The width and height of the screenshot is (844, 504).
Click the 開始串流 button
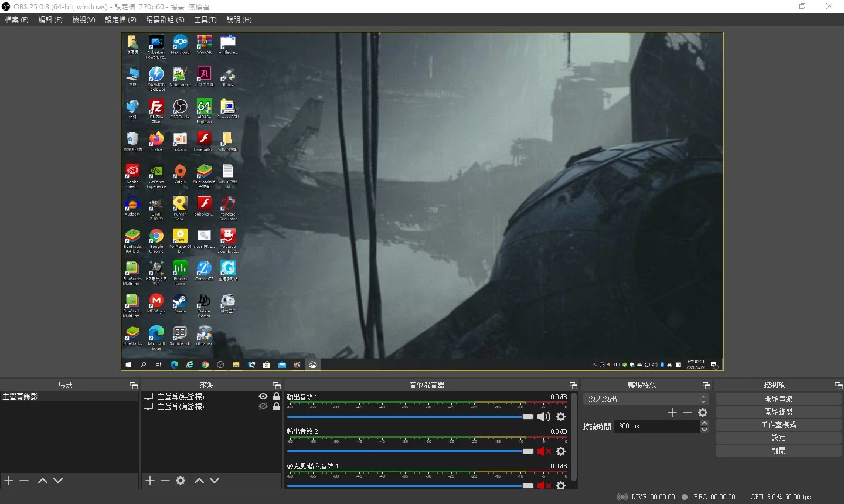click(x=778, y=399)
